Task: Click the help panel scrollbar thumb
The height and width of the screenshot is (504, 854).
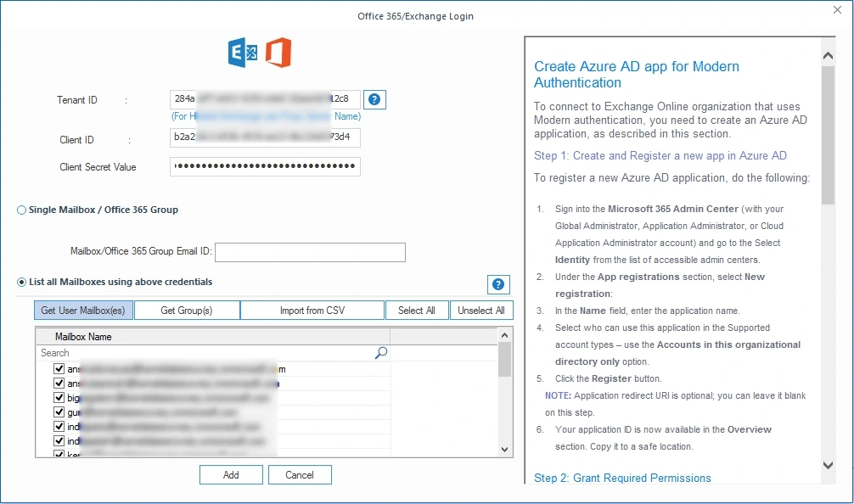Action: 828,136
